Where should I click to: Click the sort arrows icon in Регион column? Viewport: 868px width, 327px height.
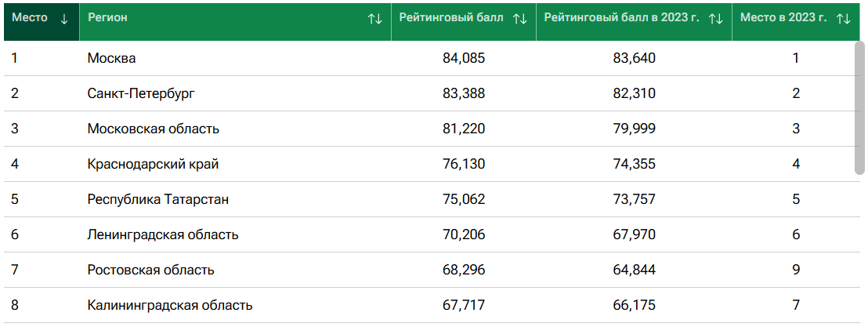pos(375,19)
